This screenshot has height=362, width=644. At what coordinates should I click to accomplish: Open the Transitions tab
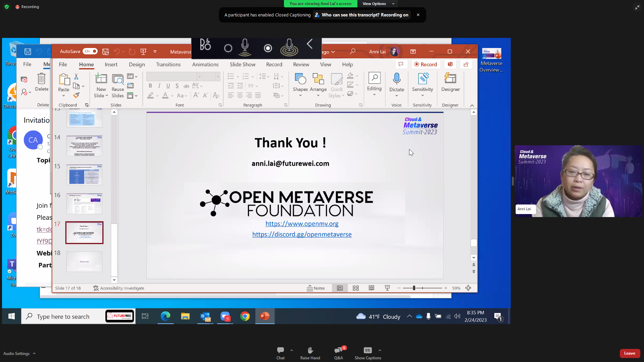[168, 64]
